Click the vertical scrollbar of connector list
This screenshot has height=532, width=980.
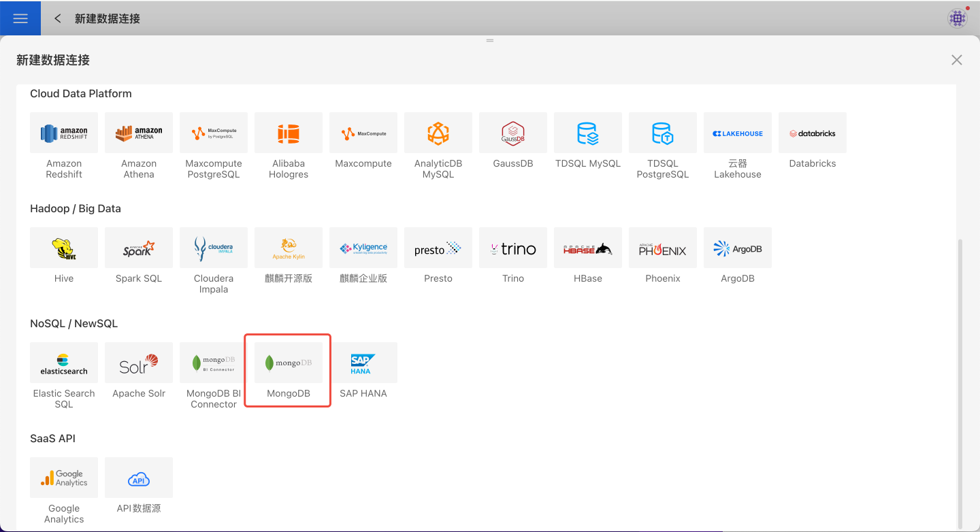tap(960, 381)
